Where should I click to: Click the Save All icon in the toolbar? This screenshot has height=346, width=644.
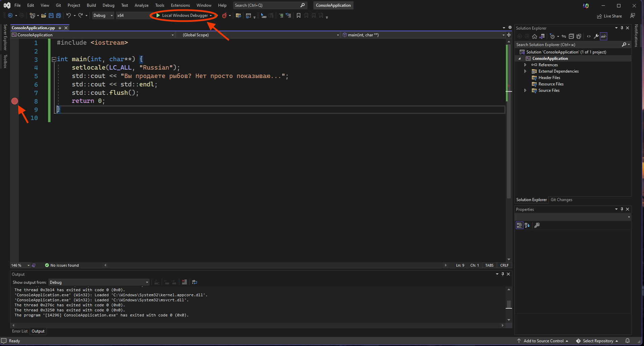point(58,15)
